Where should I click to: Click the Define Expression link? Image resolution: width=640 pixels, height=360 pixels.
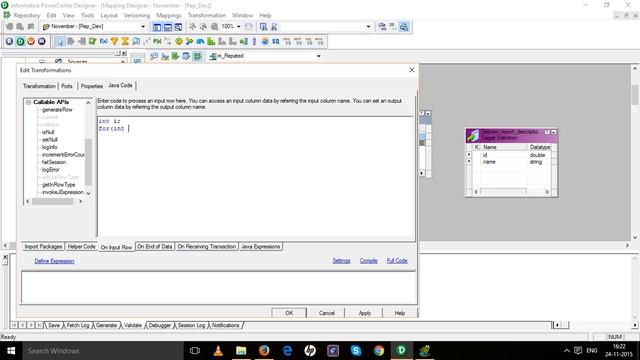point(54,261)
